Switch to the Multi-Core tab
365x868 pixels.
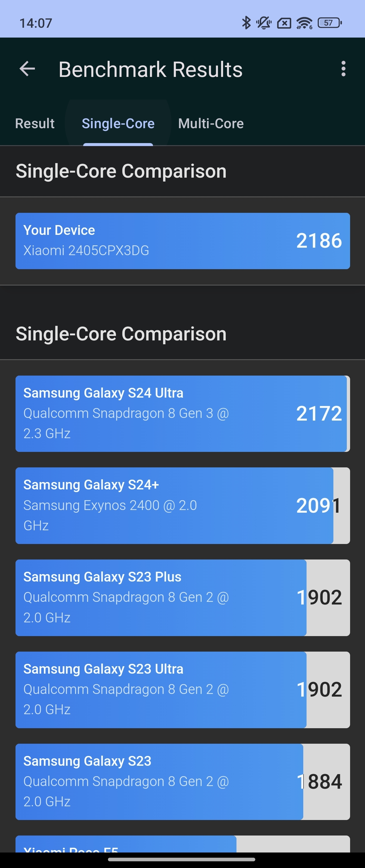[x=211, y=123]
